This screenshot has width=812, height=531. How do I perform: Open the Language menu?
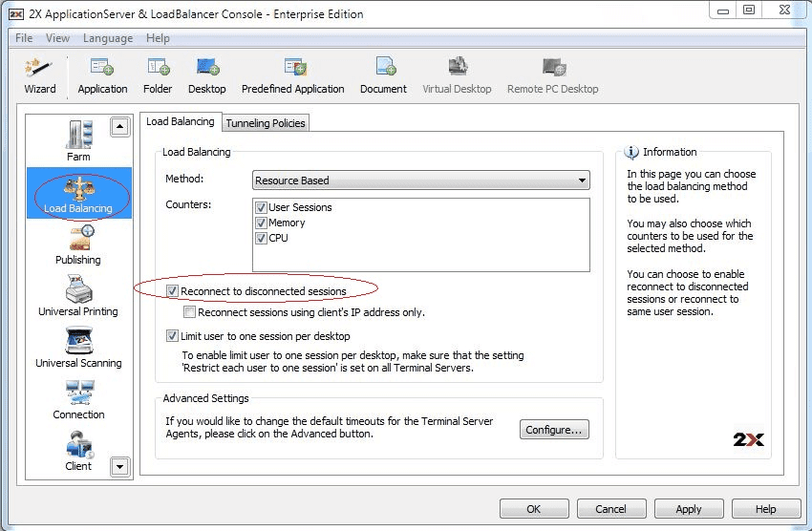pyautogui.click(x=108, y=38)
